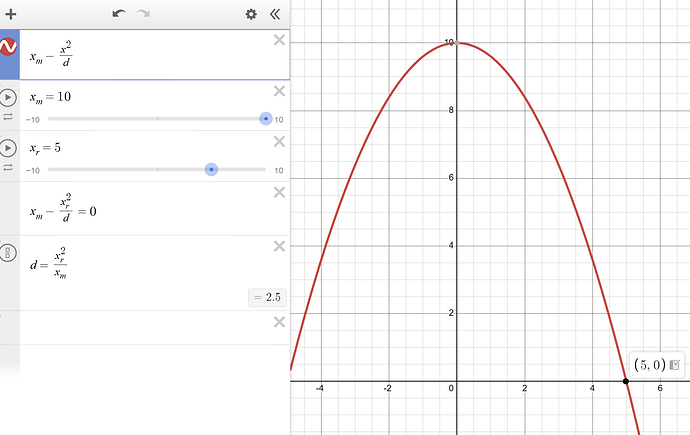Collapse the expression list panel
This screenshot has height=435, width=690.
click(x=275, y=14)
